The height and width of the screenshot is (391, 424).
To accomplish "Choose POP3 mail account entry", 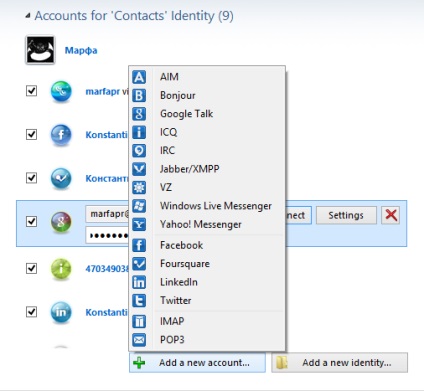I will (x=207, y=340).
